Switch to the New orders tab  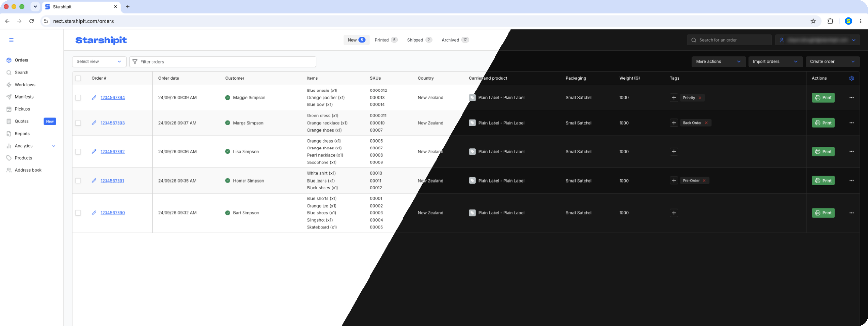(356, 40)
